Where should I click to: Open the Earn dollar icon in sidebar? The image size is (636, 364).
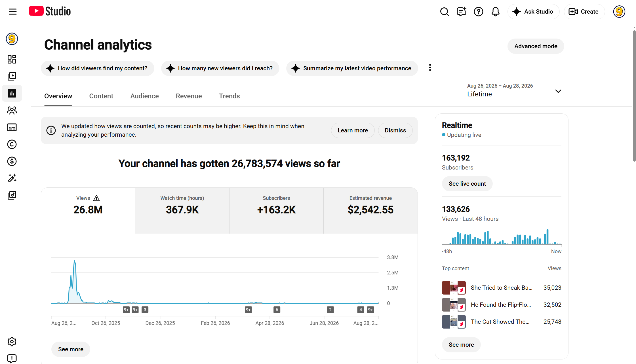coord(12,161)
